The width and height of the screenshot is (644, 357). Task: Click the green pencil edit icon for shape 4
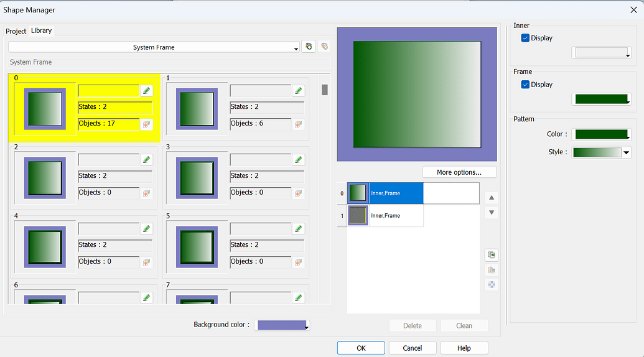[147, 228]
